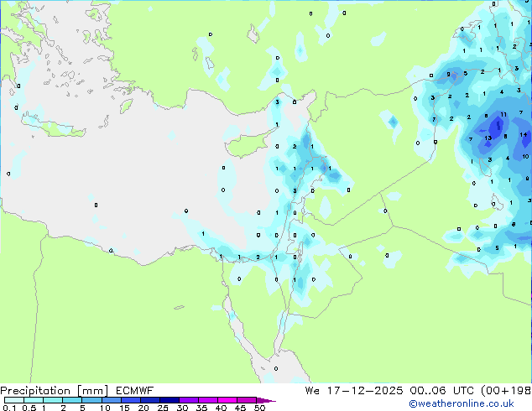Choose the 40–45 mm magenta legend swatch

227,400
